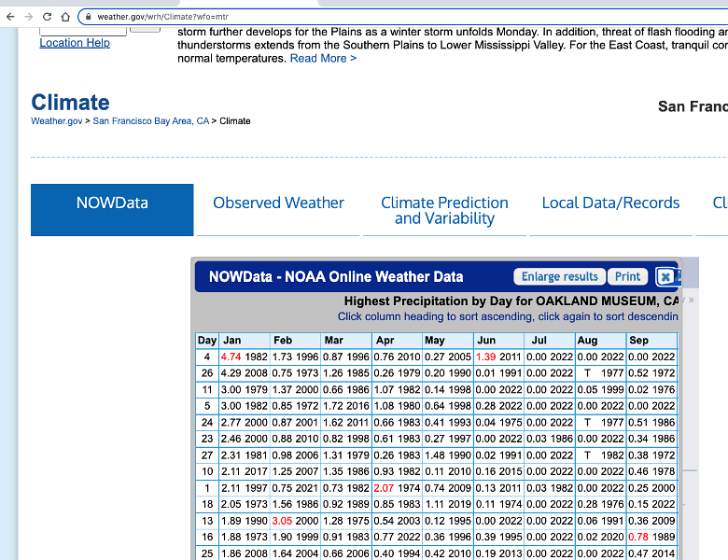
Task: Open Location Help link
Action: click(75, 43)
